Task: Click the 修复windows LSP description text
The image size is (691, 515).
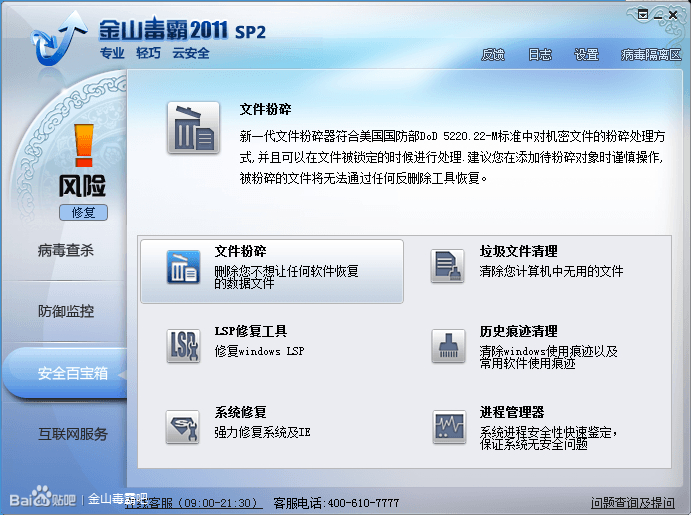Action: tap(260, 351)
